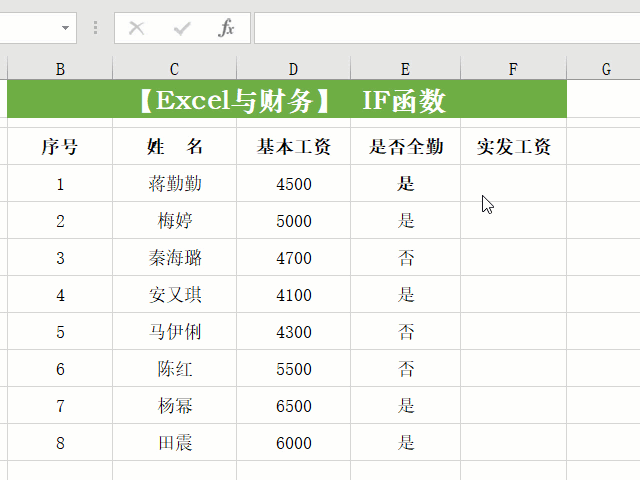640x480 pixels.
Task: Click the salary cell 6500
Action: click(293, 406)
